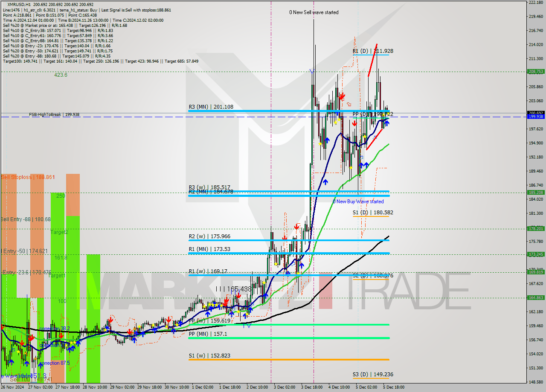
Task: Select the 'correction 38.2' label
Action: pos(54,329)
